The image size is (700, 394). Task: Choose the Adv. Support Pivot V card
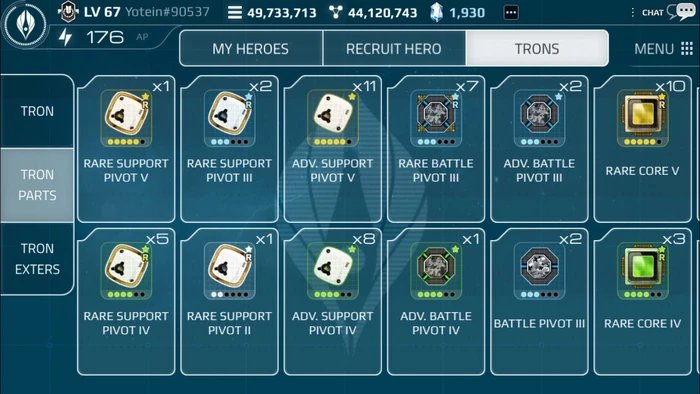(x=333, y=149)
